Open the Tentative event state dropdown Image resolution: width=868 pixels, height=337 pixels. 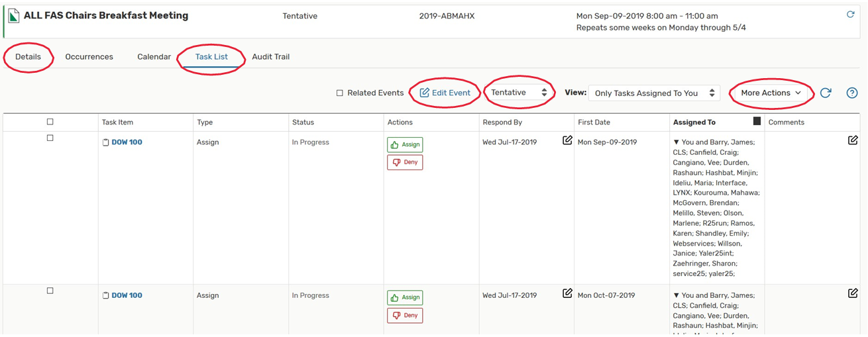point(519,93)
